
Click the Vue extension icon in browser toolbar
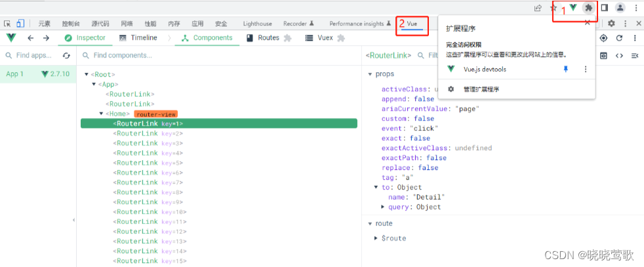(x=573, y=7)
